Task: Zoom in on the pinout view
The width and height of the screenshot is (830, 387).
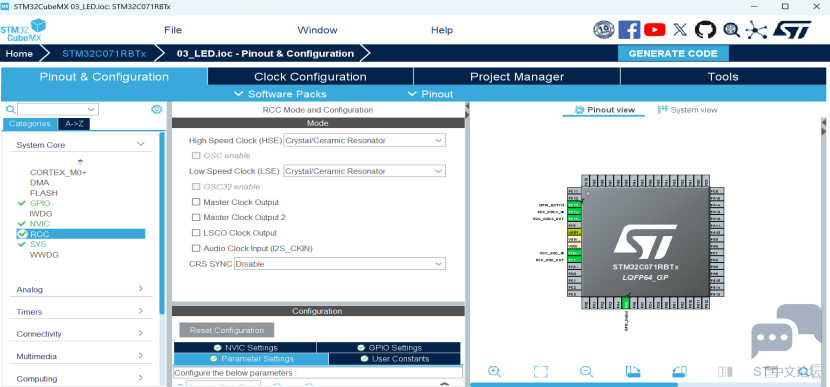Action: click(x=494, y=372)
